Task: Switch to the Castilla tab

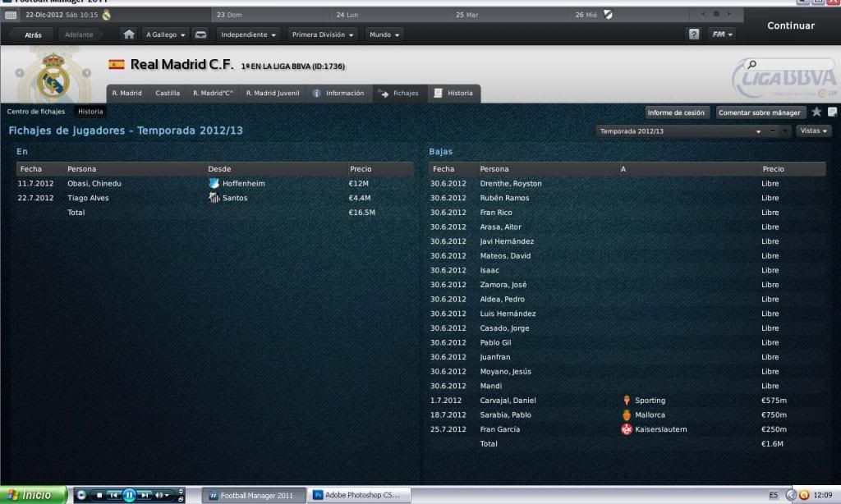Action: 168,94
